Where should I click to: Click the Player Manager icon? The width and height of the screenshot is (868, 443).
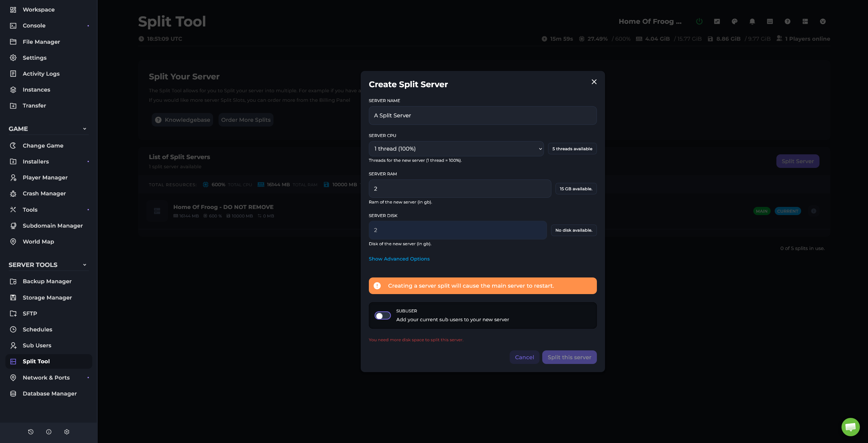(x=13, y=177)
